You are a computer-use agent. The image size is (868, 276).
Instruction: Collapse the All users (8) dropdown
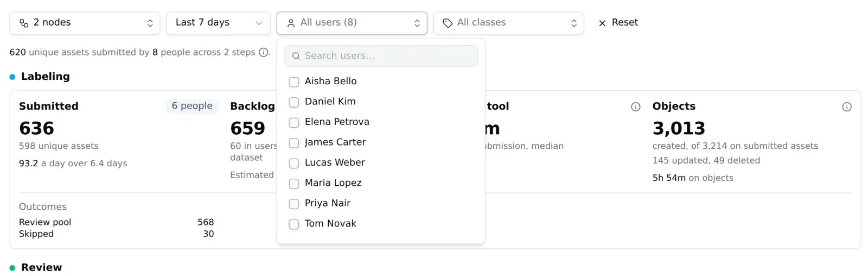coord(352,23)
